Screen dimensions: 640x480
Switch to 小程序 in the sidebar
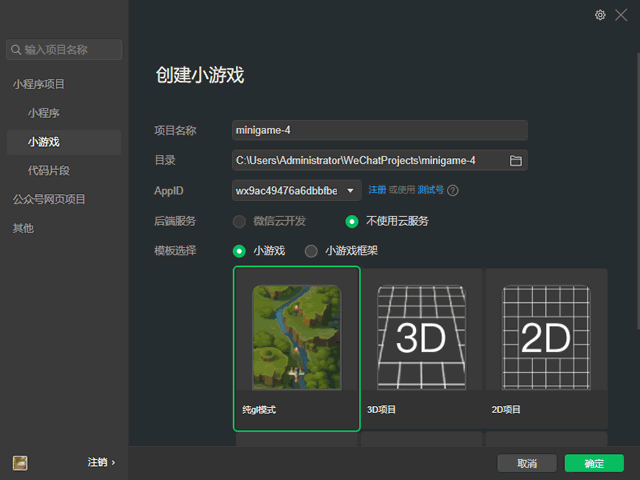(44, 113)
